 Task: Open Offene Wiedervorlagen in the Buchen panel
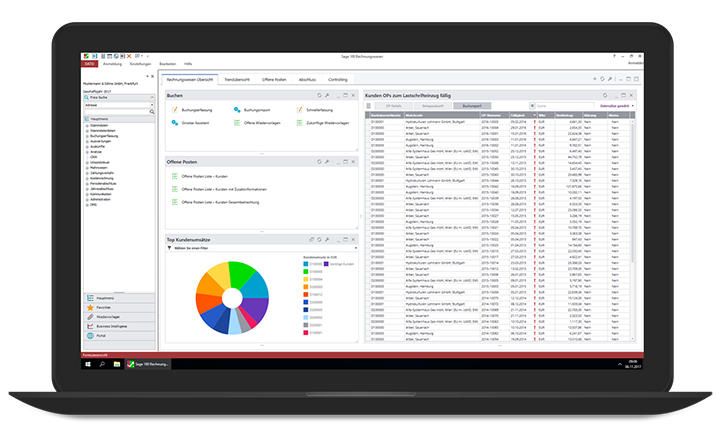pyautogui.click(x=257, y=123)
